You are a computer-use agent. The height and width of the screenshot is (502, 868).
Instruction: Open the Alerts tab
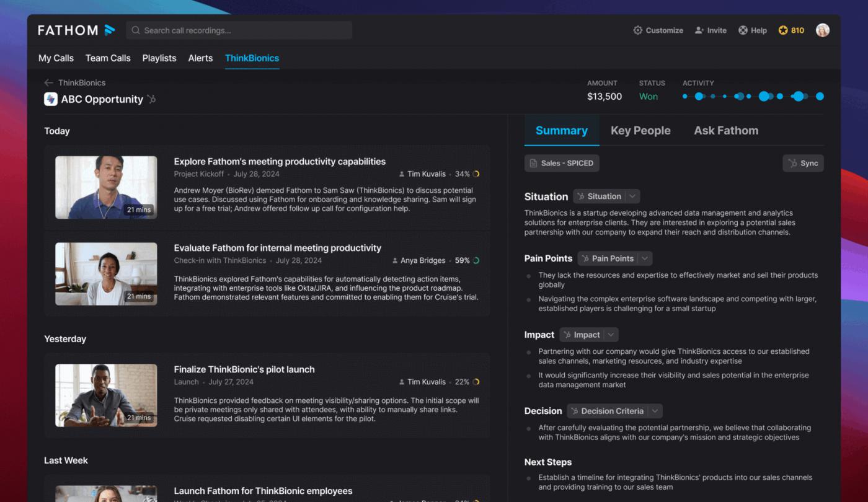[200, 58]
